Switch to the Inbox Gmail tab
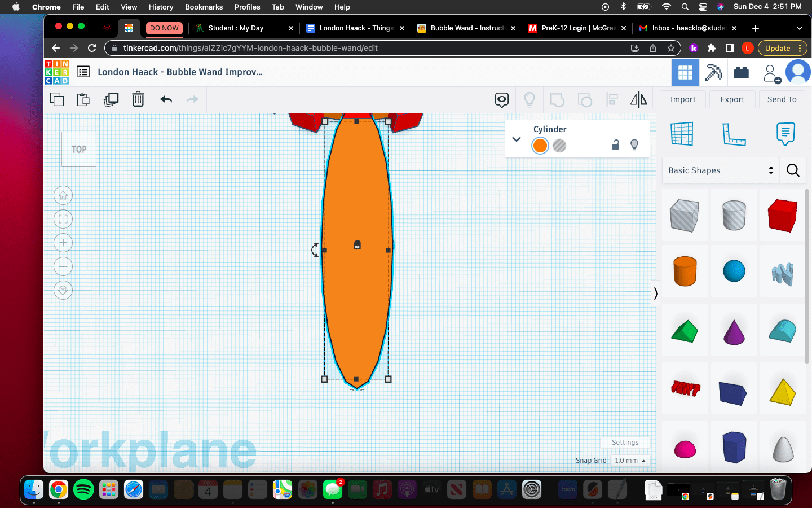Image resolution: width=812 pixels, height=508 pixels. (687, 28)
